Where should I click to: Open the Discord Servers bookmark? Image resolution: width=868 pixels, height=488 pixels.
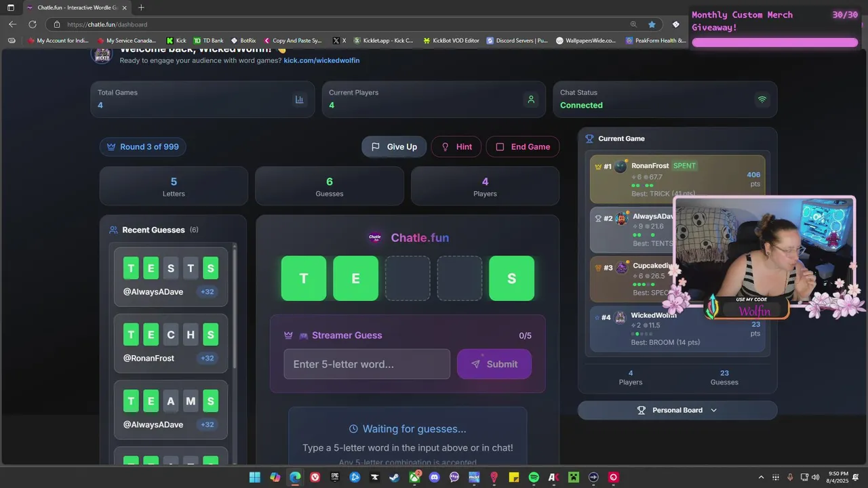click(x=517, y=41)
